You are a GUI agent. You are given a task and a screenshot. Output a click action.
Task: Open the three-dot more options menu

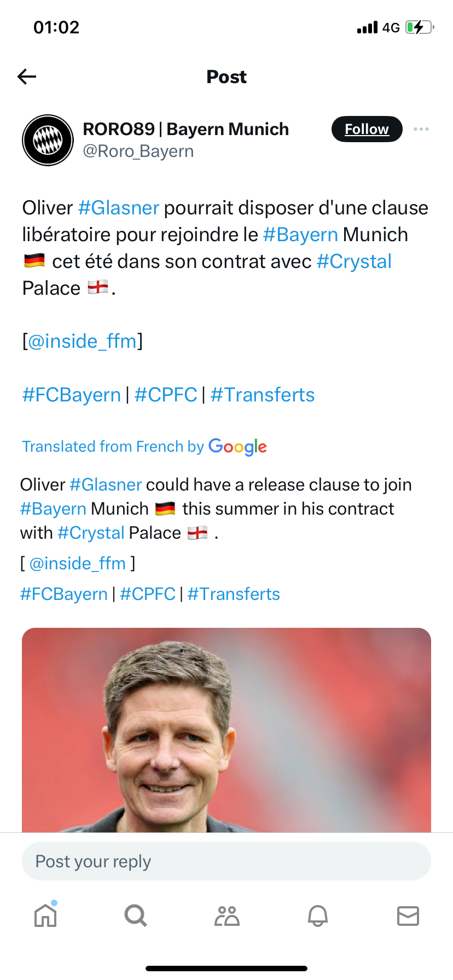click(421, 129)
